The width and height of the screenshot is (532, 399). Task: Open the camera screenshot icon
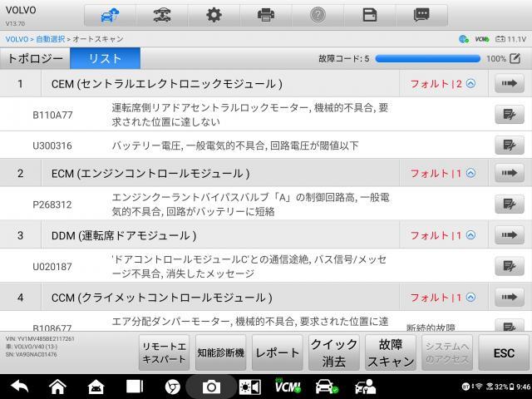(x=211, y=387)
